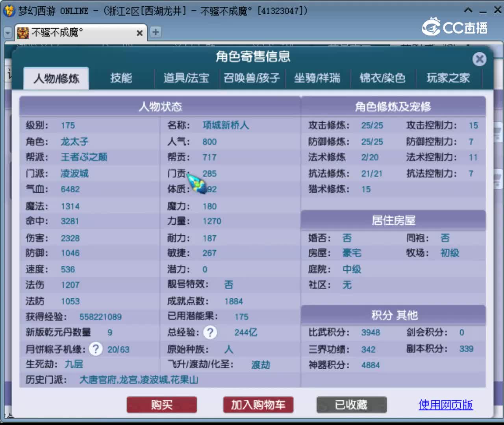Viewport: 504px width, 425px height.
Task: Click the 人物状态 section header
Action: point(160,106)
